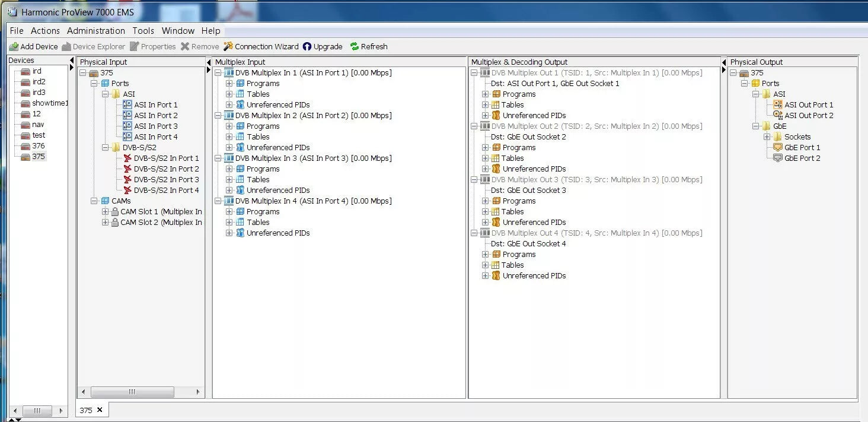Click right arrow of Physical Input scrollbar
868x422 pixels.
tap(198, 392)
